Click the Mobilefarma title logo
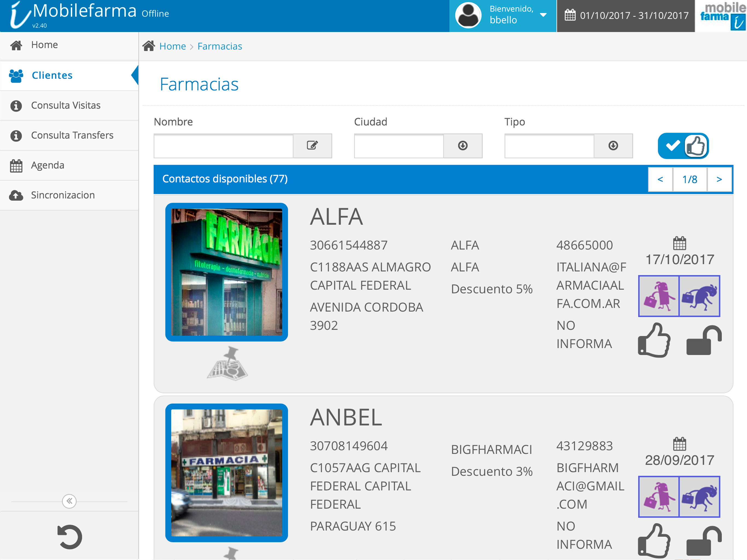747x560 pixels. coord(74,14)
